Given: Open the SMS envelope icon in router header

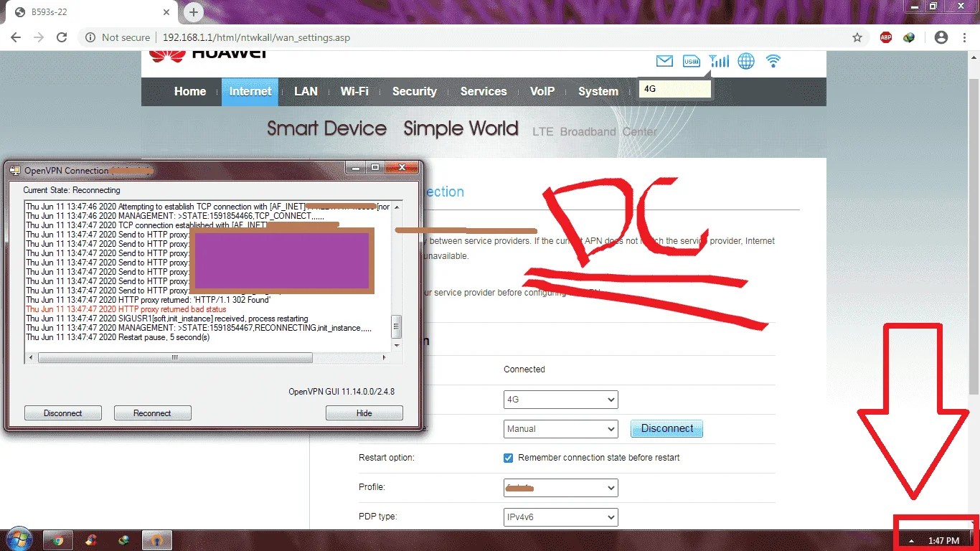Looking at the screenshot, I should [x=664, y=62].
